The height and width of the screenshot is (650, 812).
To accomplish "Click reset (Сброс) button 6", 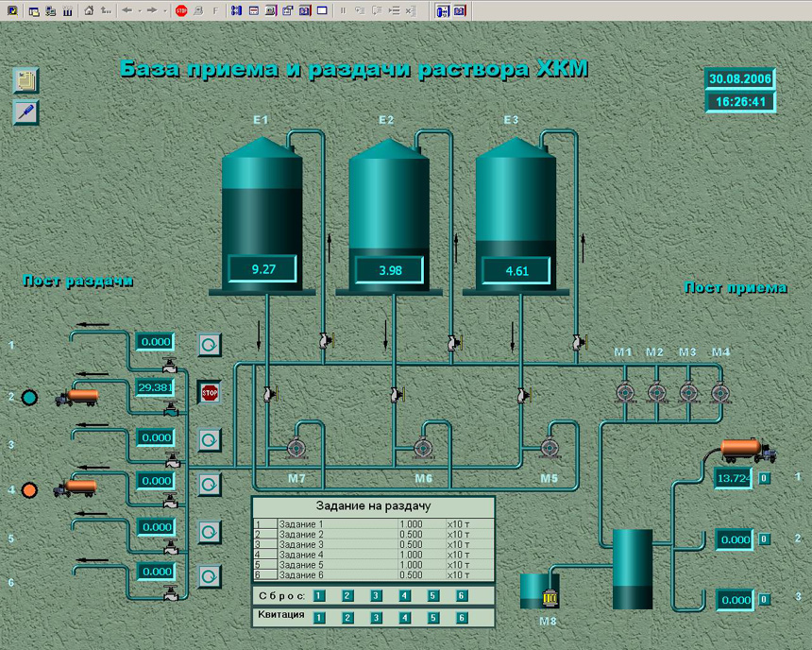I will point(462,595).
